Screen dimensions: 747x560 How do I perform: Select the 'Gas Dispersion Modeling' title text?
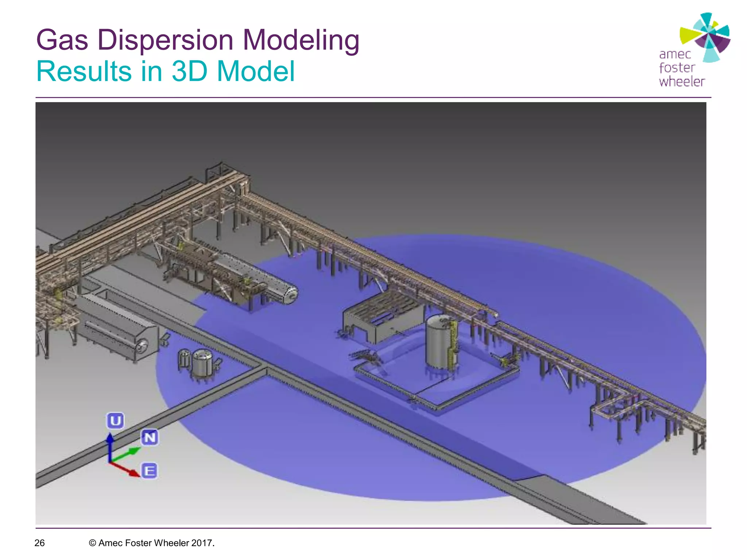(x=198, y=39)
